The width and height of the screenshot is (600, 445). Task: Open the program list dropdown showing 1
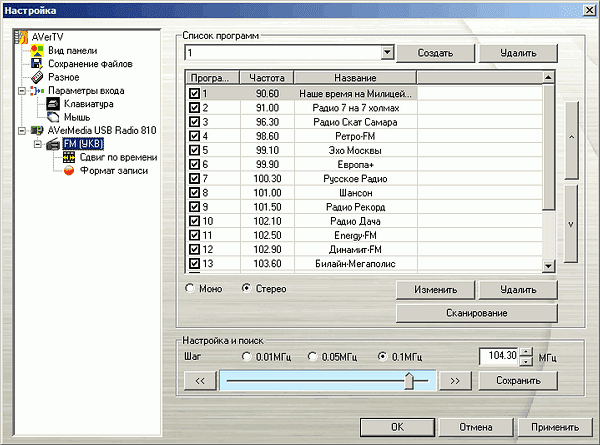[387, 52]
